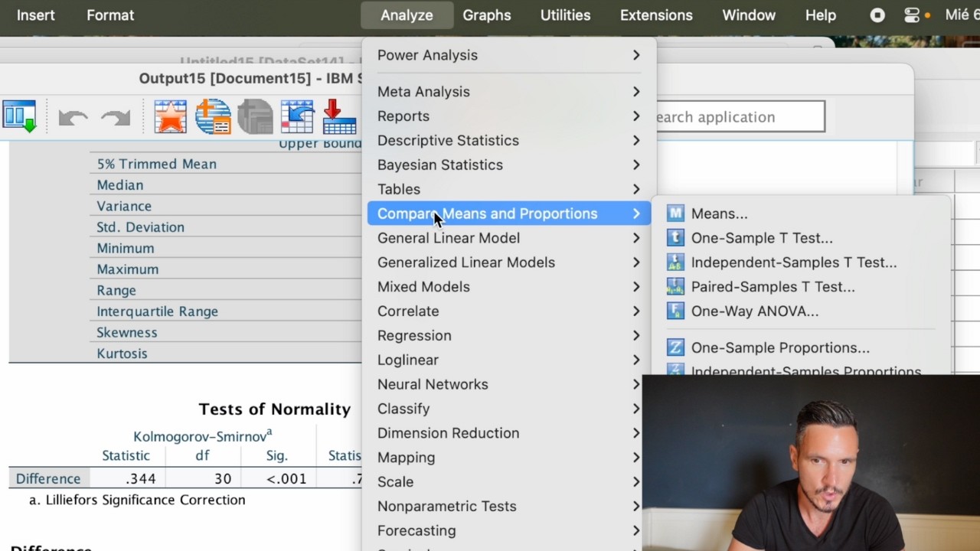Stop screen recording from the menu bar
The width and height of the screenshot is (980, 551).
tap(877, 15)
